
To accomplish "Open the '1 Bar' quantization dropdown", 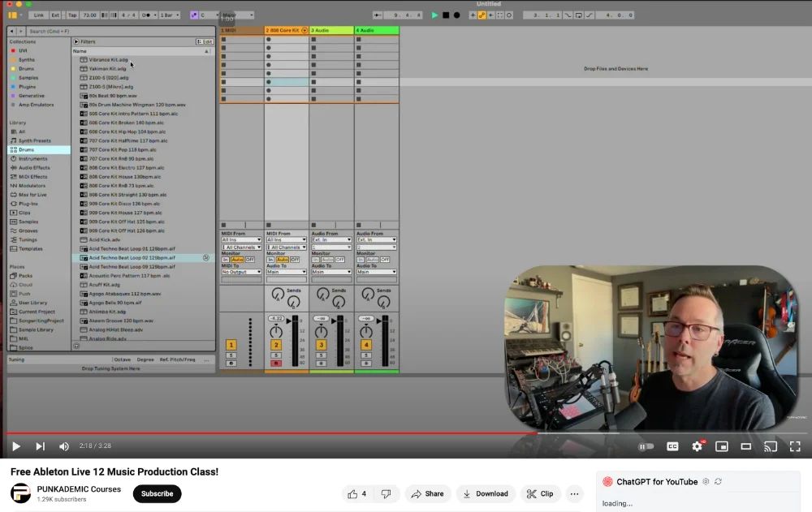I will (x=170, y=14).
